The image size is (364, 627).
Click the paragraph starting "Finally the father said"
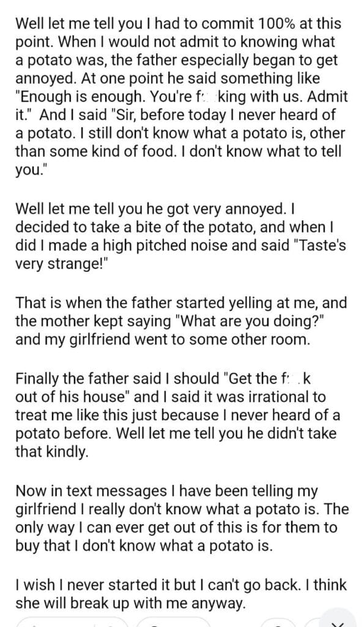coord(178,415)
